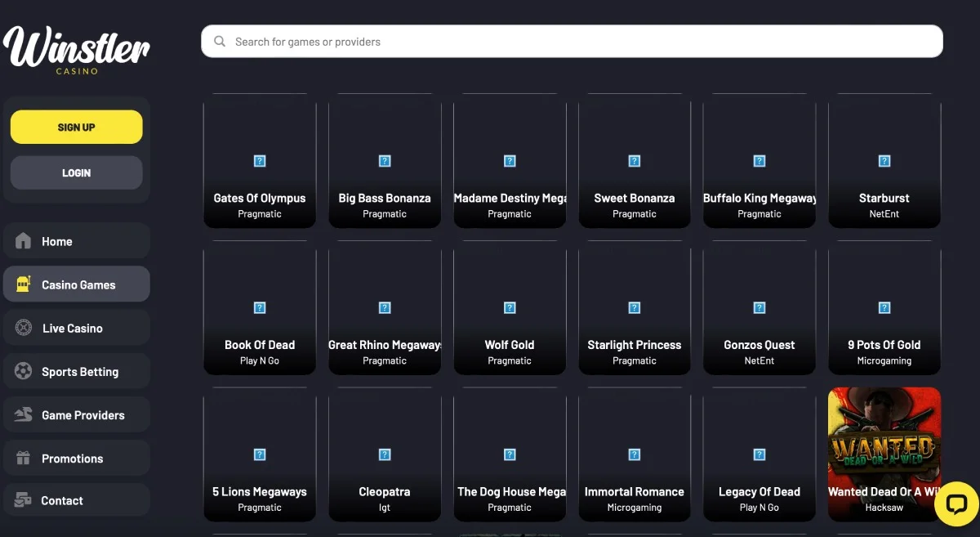Click the Home house icon
Screen dimensions: 980x537
pos(24,241)
